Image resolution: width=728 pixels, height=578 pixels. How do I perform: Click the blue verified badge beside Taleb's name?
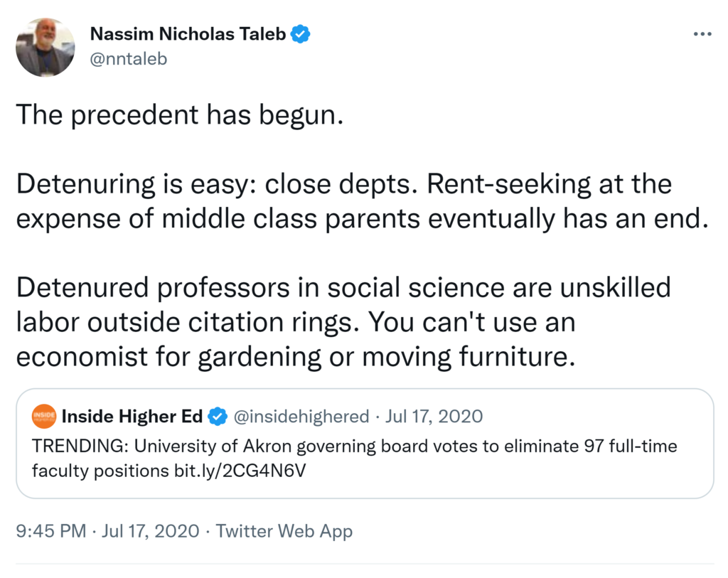[301, 33]
